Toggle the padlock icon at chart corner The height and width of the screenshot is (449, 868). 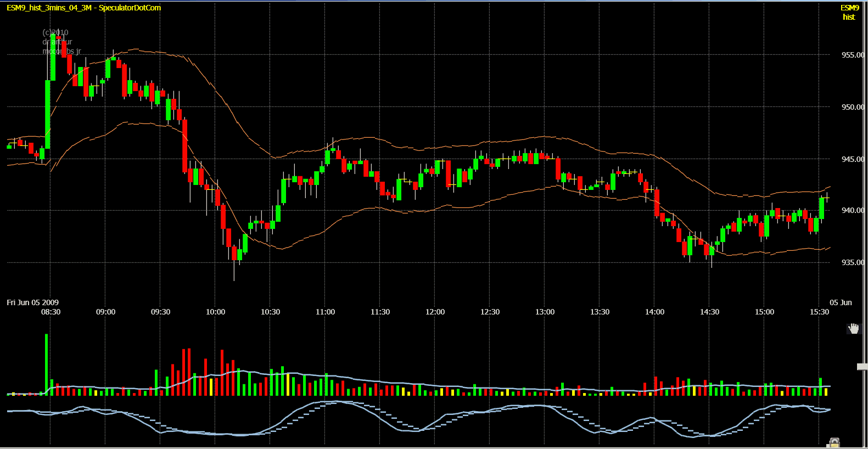coord(834,442)
